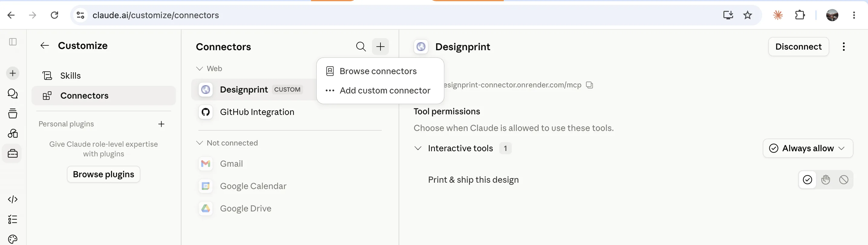Image resolution: width=868 pixels, height=245 pixels.
Task: Collapse the Web connectors group
Action: 200,68
